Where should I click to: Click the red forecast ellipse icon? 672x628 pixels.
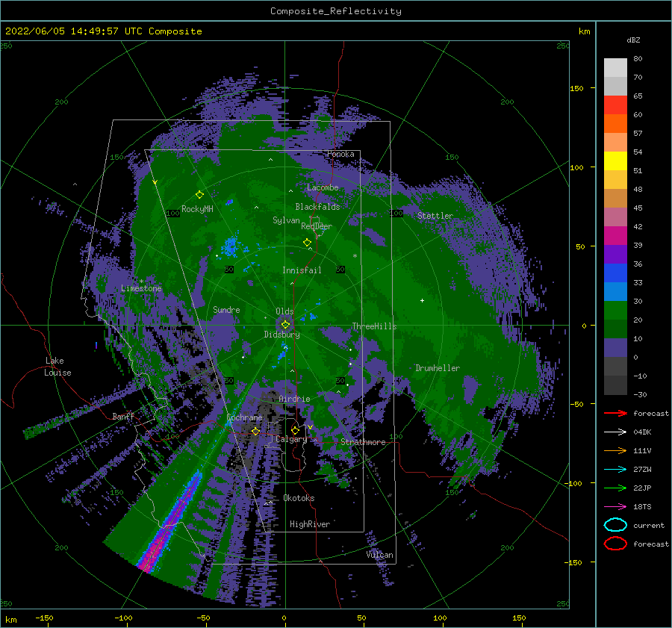[615, 544]
